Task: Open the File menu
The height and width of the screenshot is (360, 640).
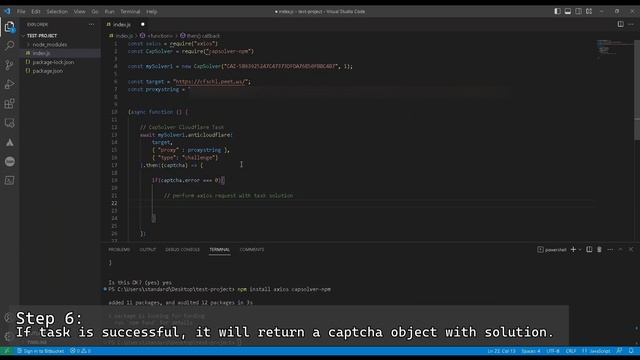Action: [21, 11]
